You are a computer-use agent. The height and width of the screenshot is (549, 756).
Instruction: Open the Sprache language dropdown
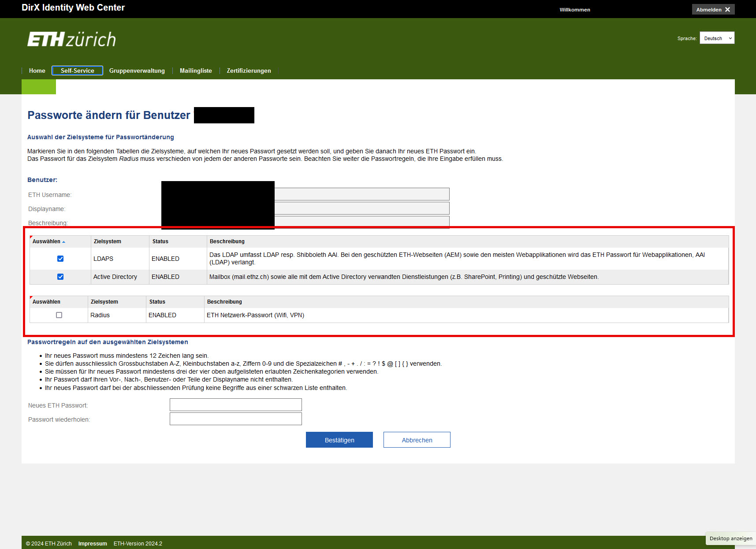click(717, 38)
